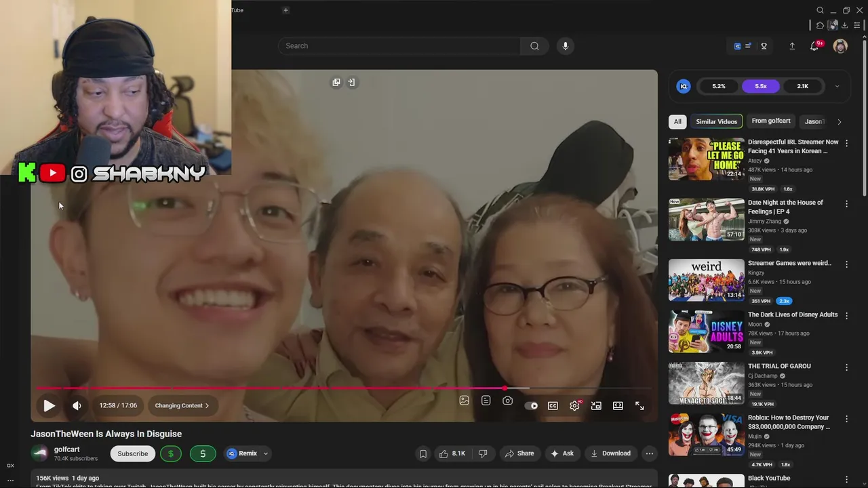Open Disrespectful IRL Streamer video thumbnail
This screenshot has height=488, width=868.
[706, 159]
